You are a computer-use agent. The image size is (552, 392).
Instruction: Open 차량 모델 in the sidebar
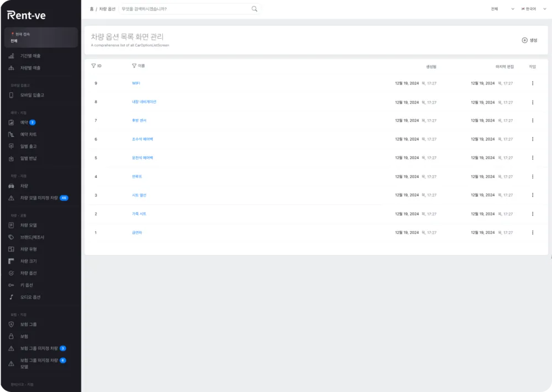29,225
